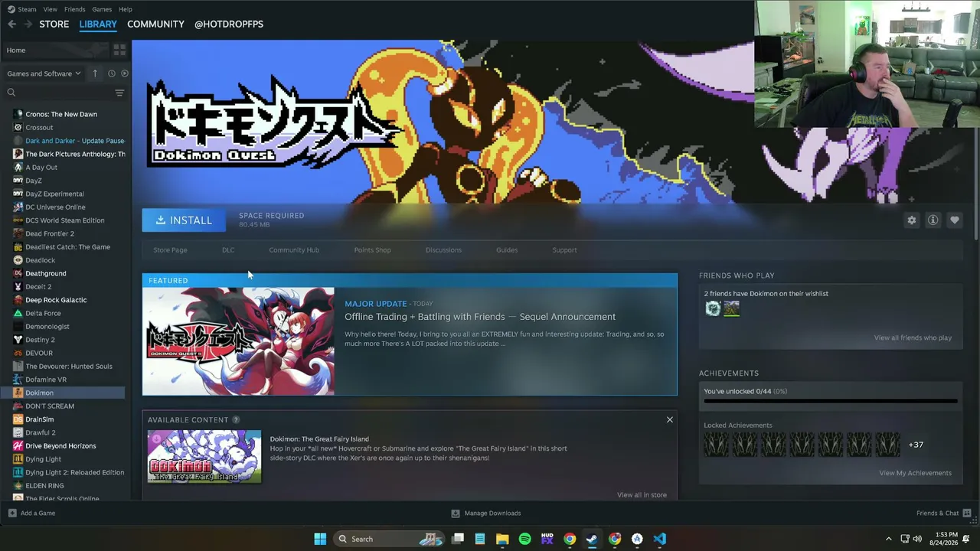
Task: Show Dokimon game info icon
Action: pos(933,220)
